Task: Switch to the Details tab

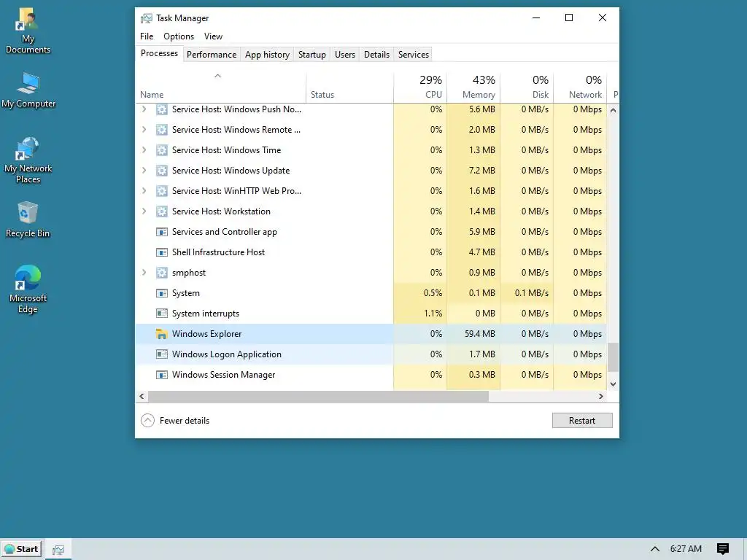Action: (377, 55)
